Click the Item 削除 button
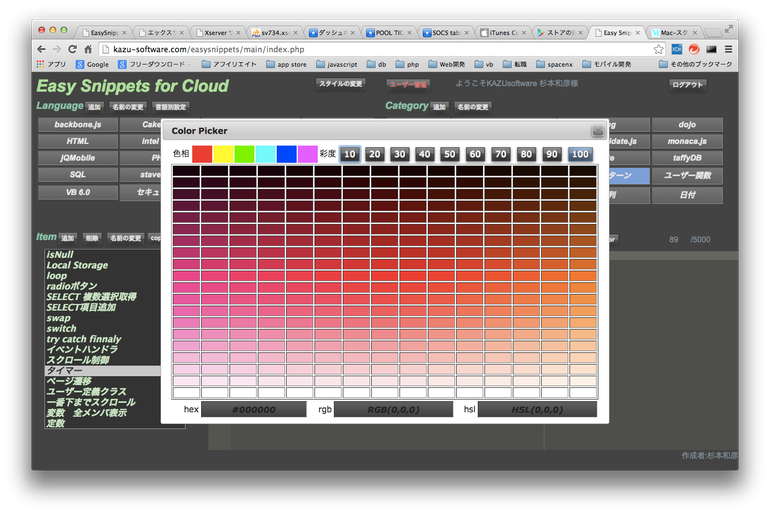This screenshot has height=514, width=770. pyautogui.click(x=92, y=238)
